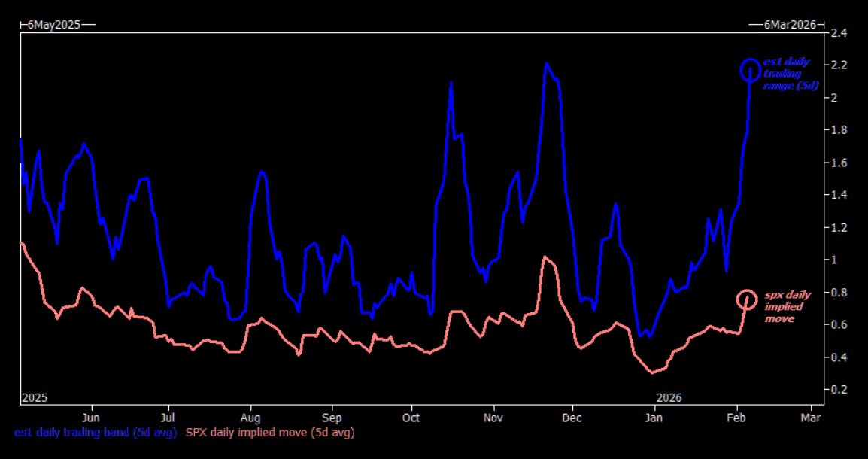Screen dimensions: 868x459
Task: Click the blue line peak in late November
Action: (546, 64)
